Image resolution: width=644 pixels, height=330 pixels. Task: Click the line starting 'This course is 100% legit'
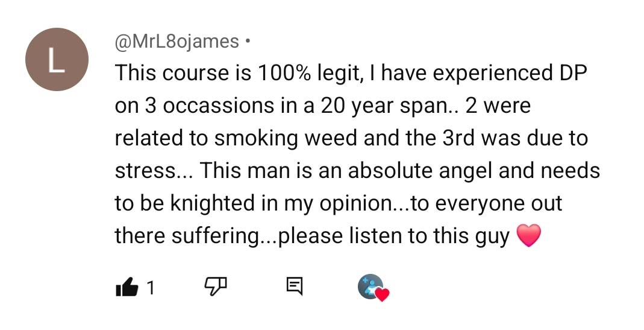pos(349,73)
